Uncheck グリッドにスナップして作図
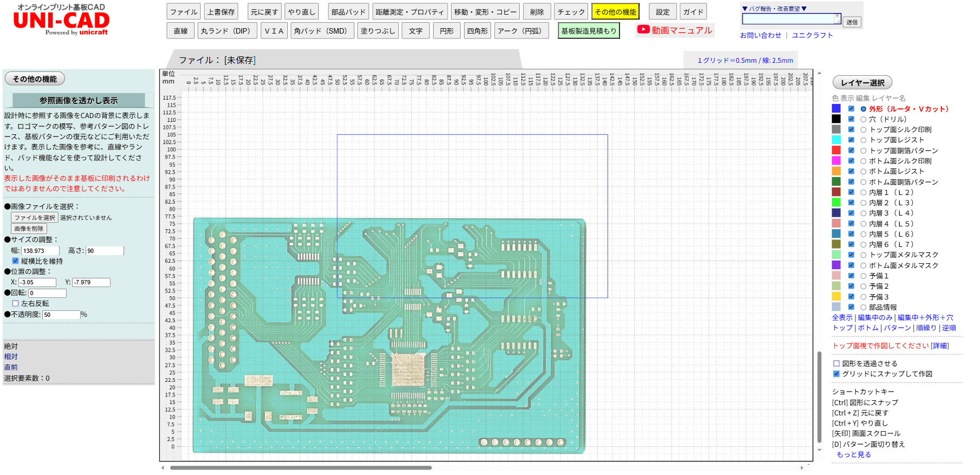 pyautogui.click(x=836, y=374)
